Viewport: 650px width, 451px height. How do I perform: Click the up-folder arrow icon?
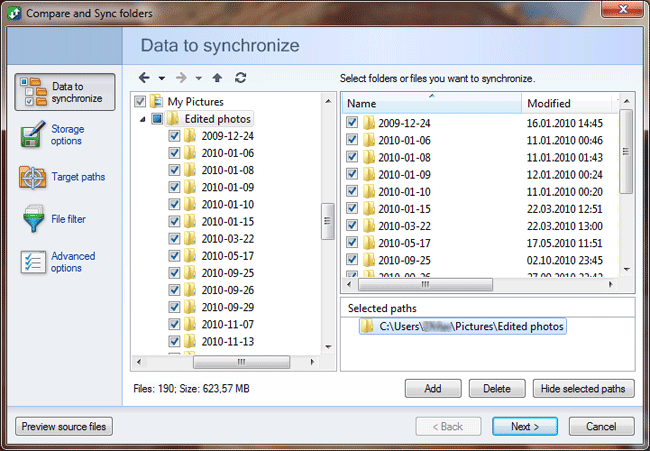(x=218, y=77)
